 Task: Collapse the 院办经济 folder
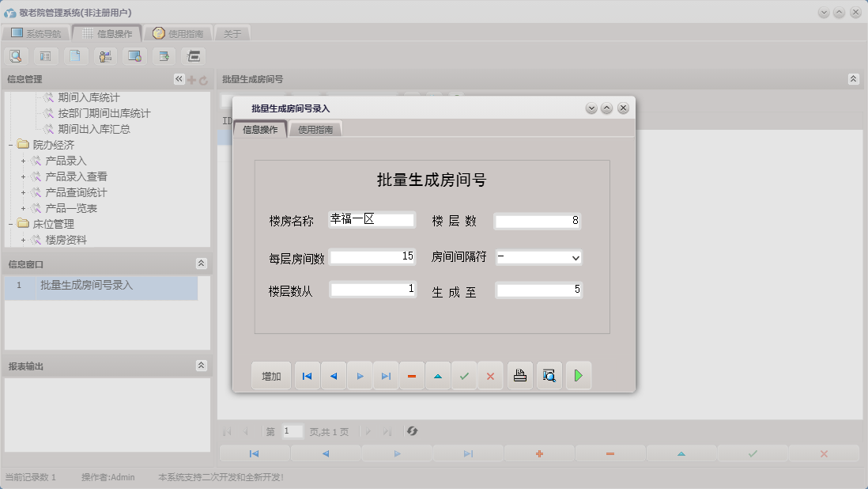coord(10,144)
